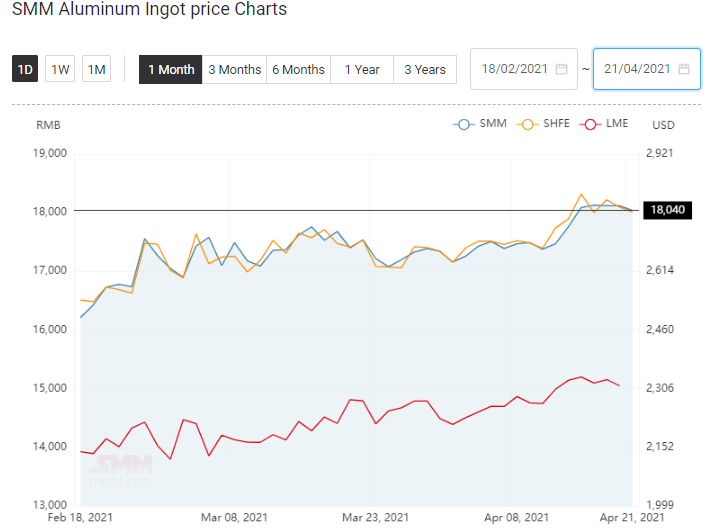
Task: Click the Mar 23, 2021 axis label
Action: (x=375, y=518)
